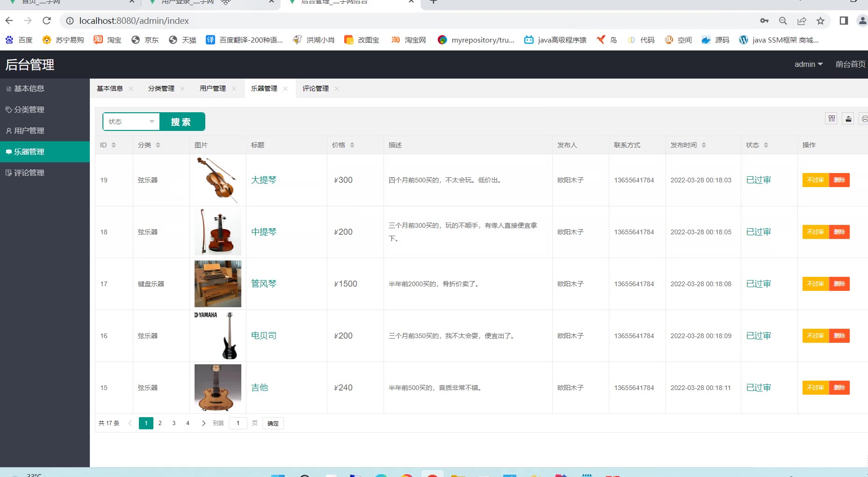Sort table by 分类 column
The image size is (868, 477).
click(158, 145)
